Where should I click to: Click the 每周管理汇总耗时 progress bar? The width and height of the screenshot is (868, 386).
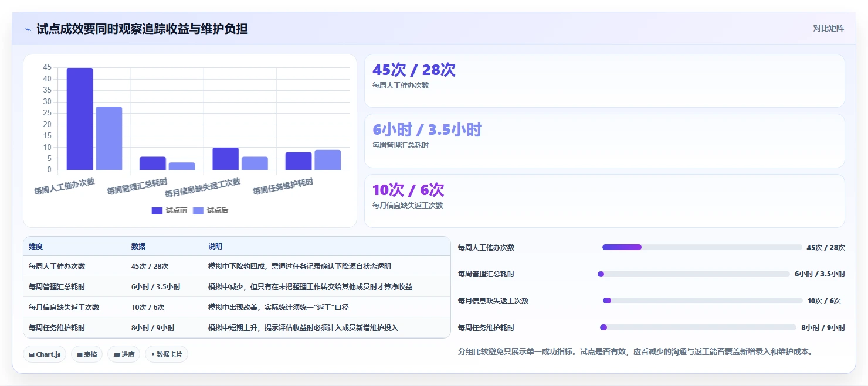pos(693,274)
